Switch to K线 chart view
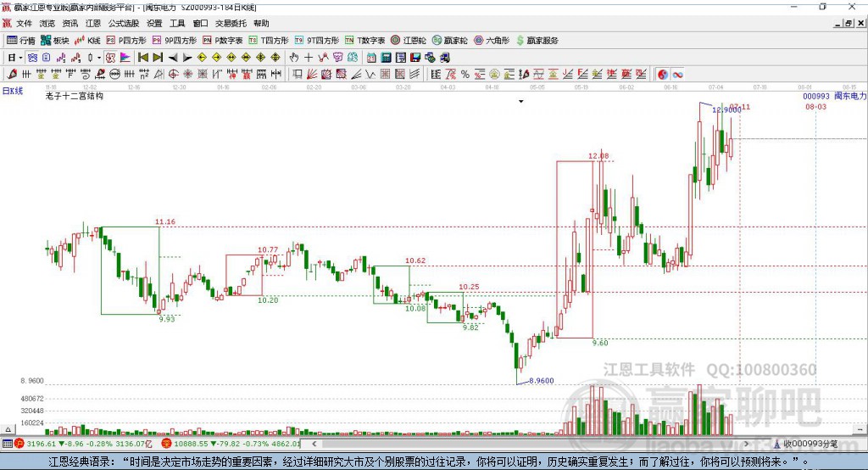The width and height of the screenshot is (868, 470). coord(87,41)
